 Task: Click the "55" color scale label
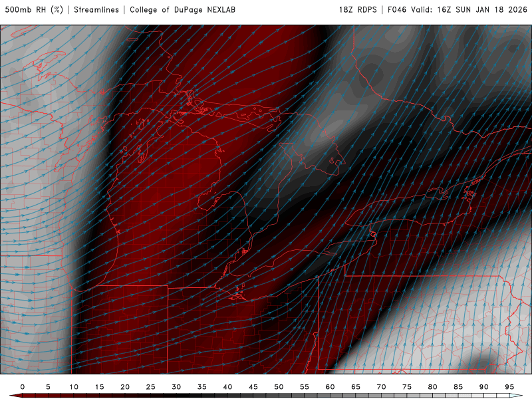coord(305,387)
